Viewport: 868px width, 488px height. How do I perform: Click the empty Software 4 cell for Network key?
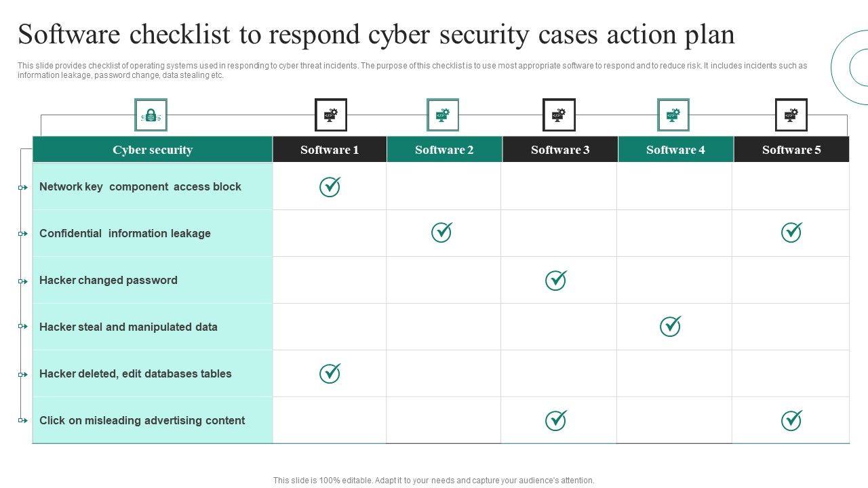click(675, 186)
